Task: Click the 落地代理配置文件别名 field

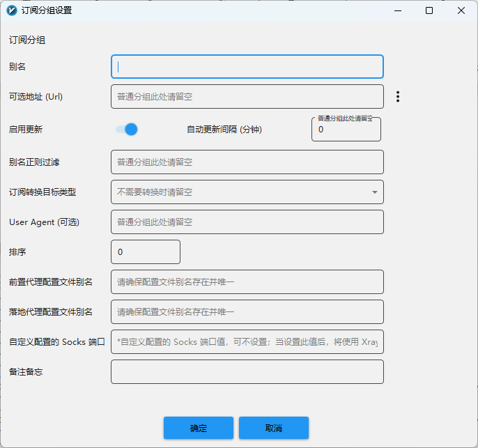Action: pyautogui.click(x=247, y=311)
